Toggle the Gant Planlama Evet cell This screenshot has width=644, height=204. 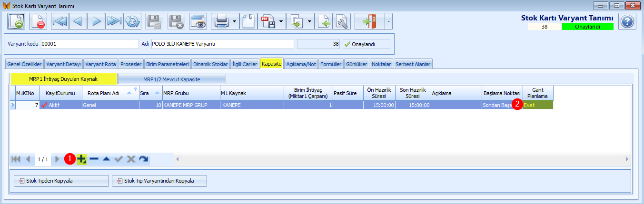[x=538, y=105]
